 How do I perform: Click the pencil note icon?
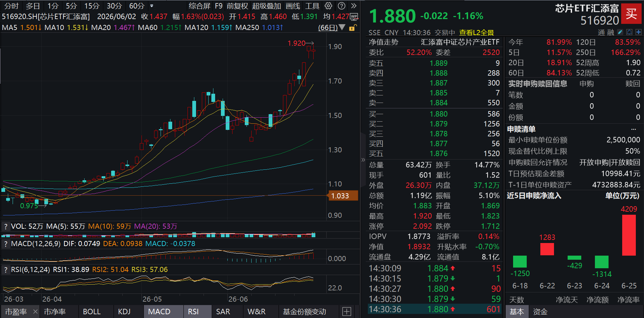[x=620, y=32]
